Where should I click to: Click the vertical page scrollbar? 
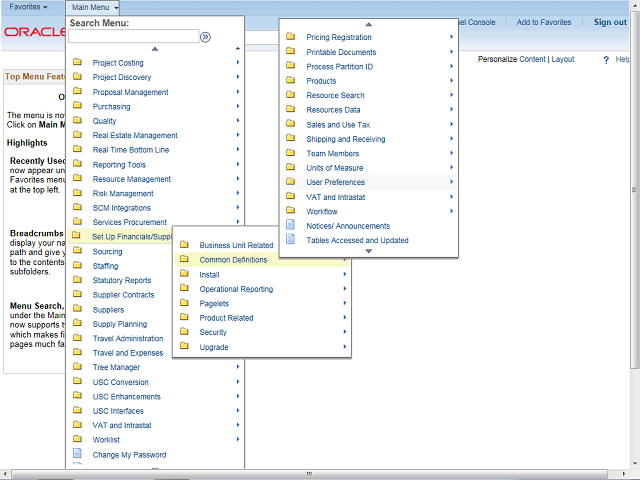[x=634, y=189]
